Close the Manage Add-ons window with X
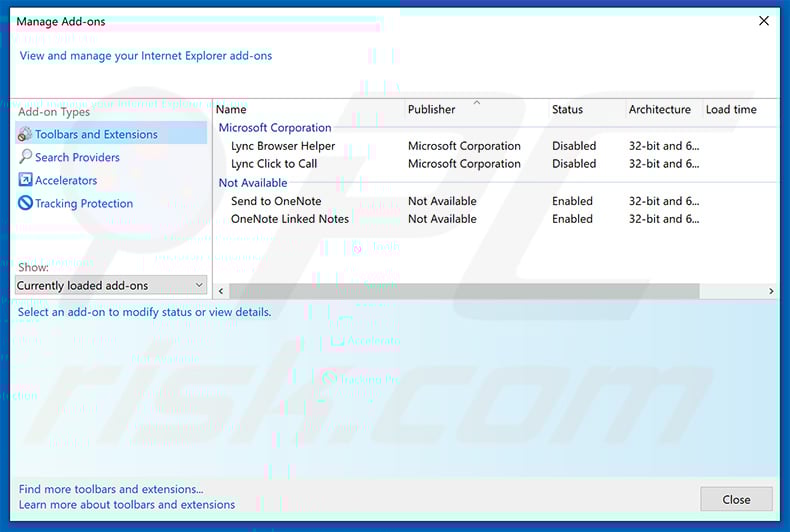This screenshot has height=532, width=790. coord(764,21)
